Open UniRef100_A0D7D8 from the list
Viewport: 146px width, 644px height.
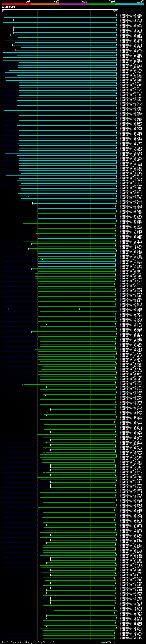131,231
